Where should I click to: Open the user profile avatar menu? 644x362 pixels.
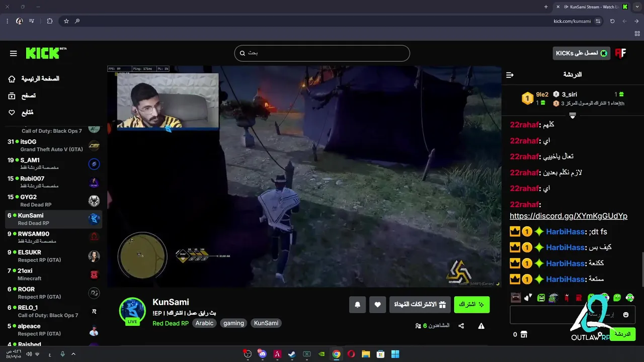pyautogui.click(x=621, y=53)
